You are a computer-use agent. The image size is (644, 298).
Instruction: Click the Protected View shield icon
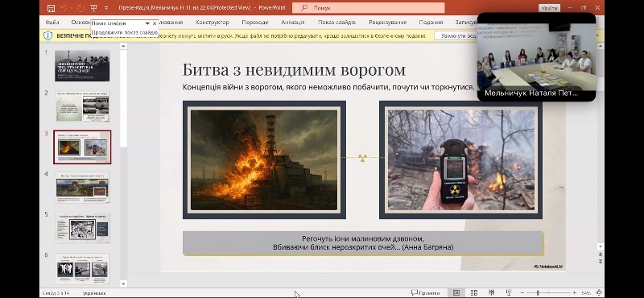(x=48, y=35)
